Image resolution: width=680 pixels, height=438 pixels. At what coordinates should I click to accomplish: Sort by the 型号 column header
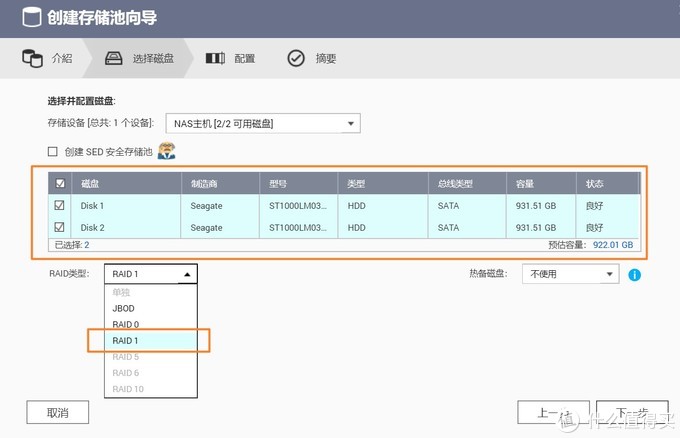pos(299,183)
